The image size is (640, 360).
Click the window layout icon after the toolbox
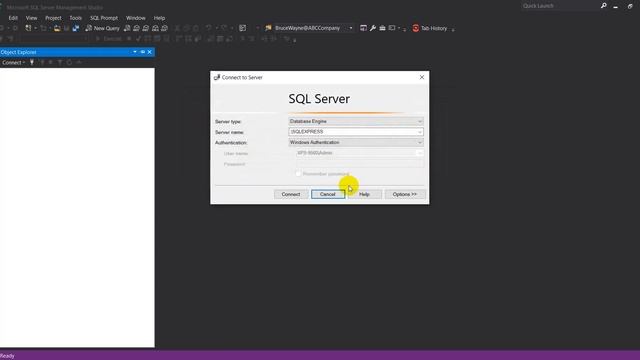click(x=392, y=28)
